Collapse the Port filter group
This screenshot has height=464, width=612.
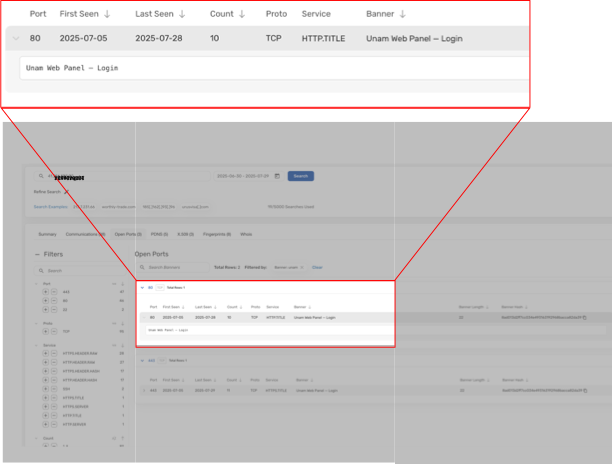click(x=36, y=284)
